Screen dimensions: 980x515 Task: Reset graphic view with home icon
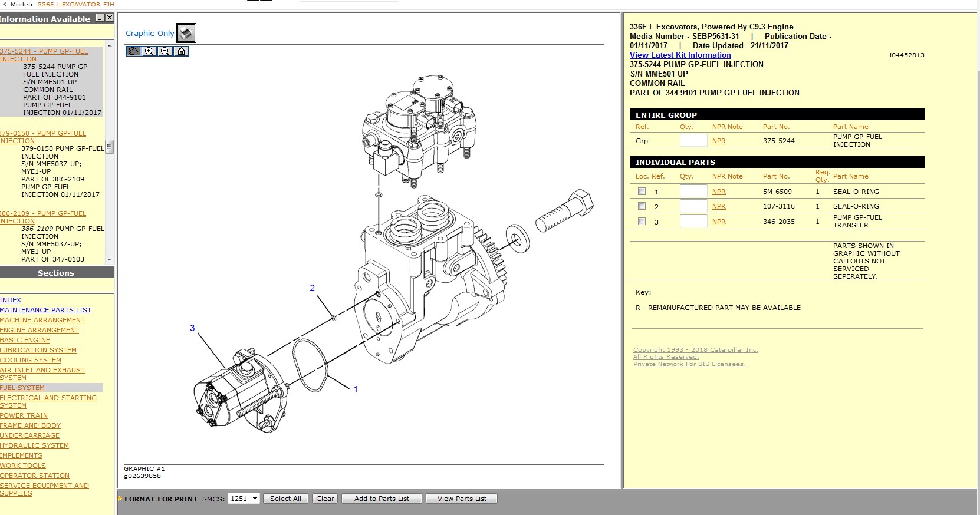click(182, 51)
